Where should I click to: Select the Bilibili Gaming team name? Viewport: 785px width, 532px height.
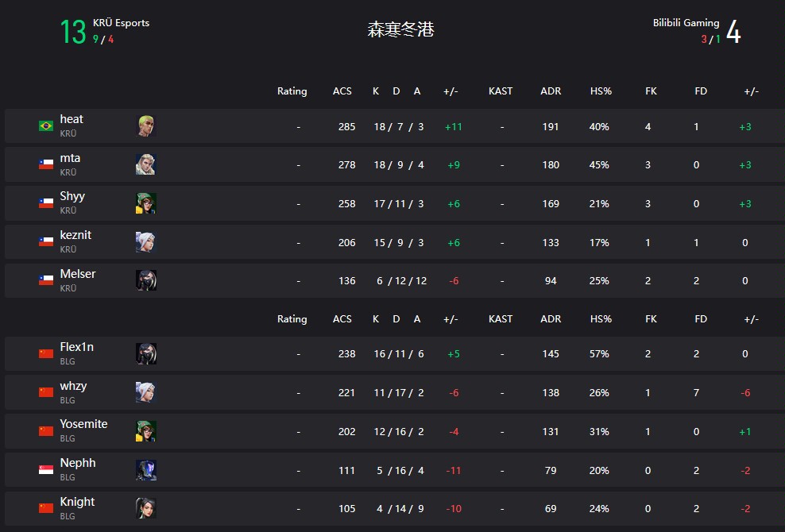[x=686, y=23]
